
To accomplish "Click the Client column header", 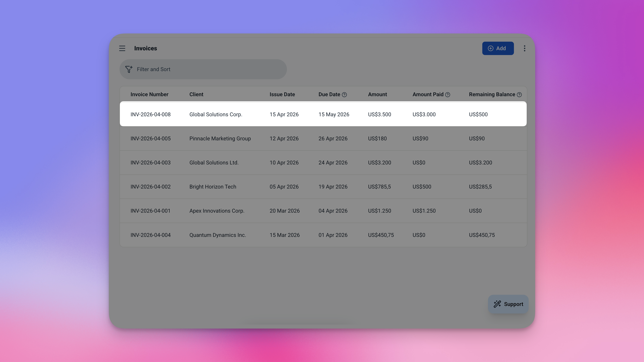I will (196, 95).
